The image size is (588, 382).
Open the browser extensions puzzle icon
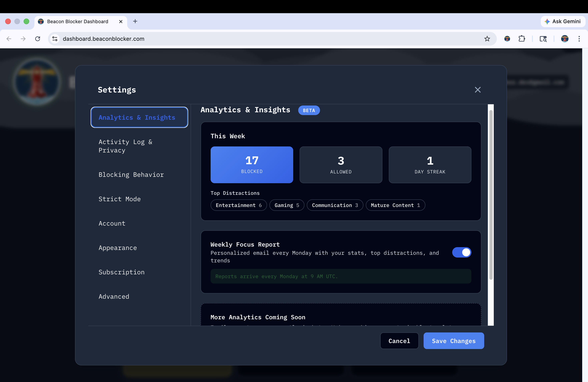click(522, 39)
